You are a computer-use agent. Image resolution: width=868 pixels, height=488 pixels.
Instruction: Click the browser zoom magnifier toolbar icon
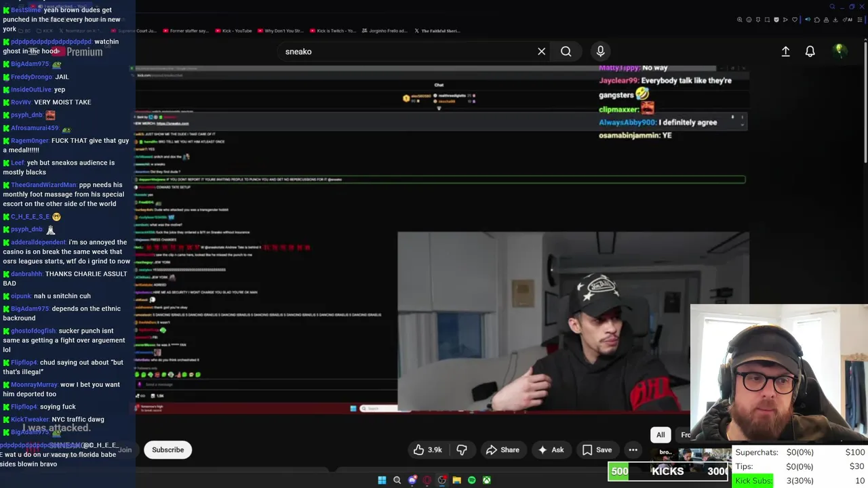pyautogui.click(x=740, y=20)
